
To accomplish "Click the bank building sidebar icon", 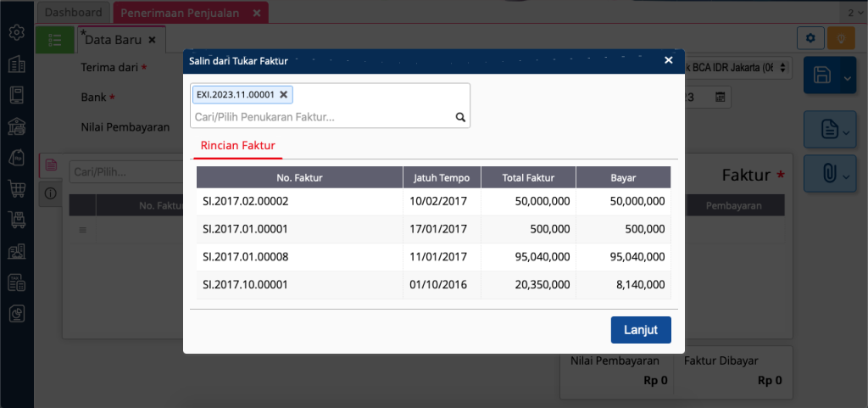I will tap(16, 126).
